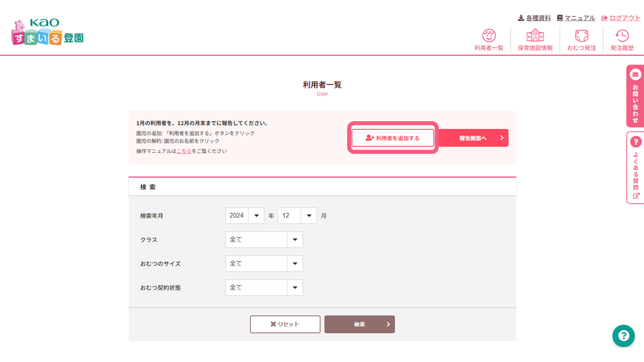Image resolution: width=644 pixels, height=362 pixels.
Task: Click the Kao すまいる登園 logo
Action: click(47, 33)
